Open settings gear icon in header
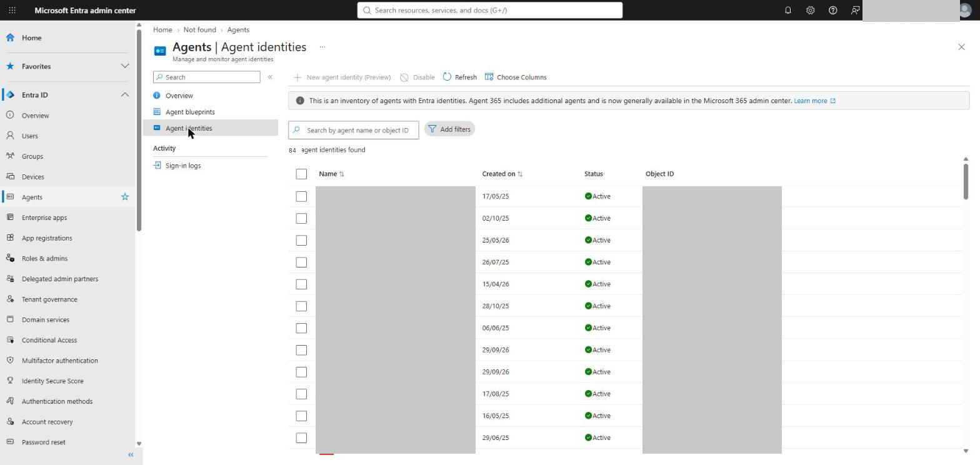The width and height of the screenshot is (980, 465). pyautogui.click(x=810, y=10)
